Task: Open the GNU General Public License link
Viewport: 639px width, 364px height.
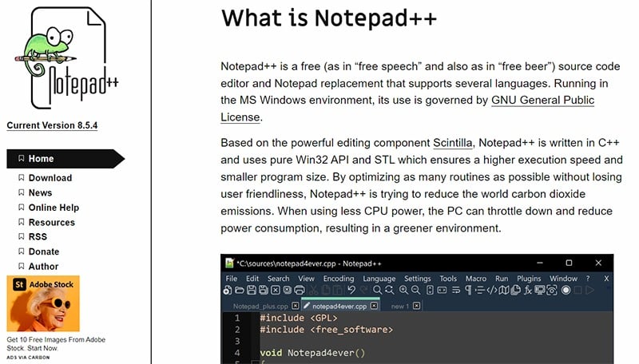Action: 542,100
